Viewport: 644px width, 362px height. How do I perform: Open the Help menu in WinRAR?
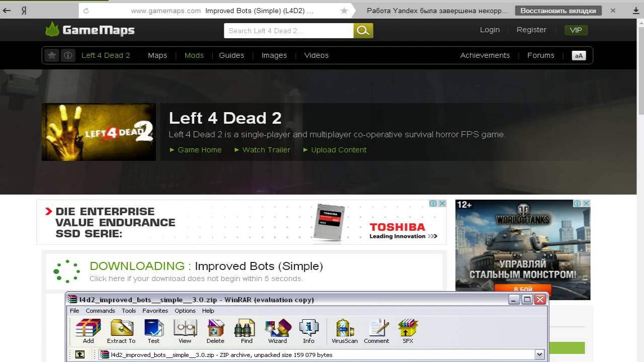pos(208,311)
